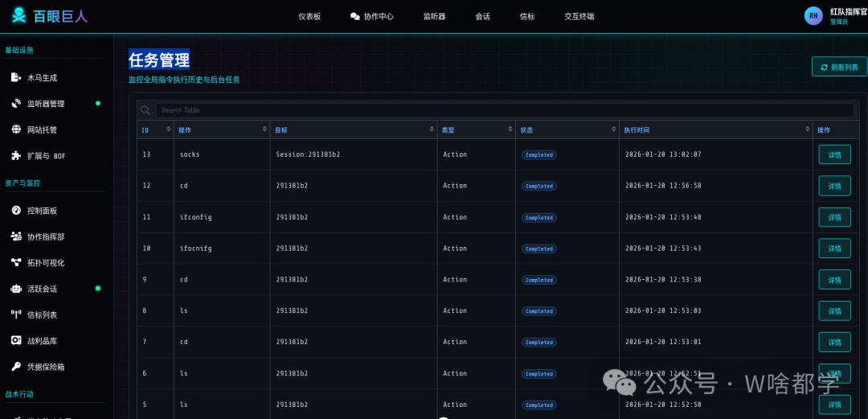The image size is (868, 419).
Task: Sort by 状态 column arrows
Action: [614, 129]
